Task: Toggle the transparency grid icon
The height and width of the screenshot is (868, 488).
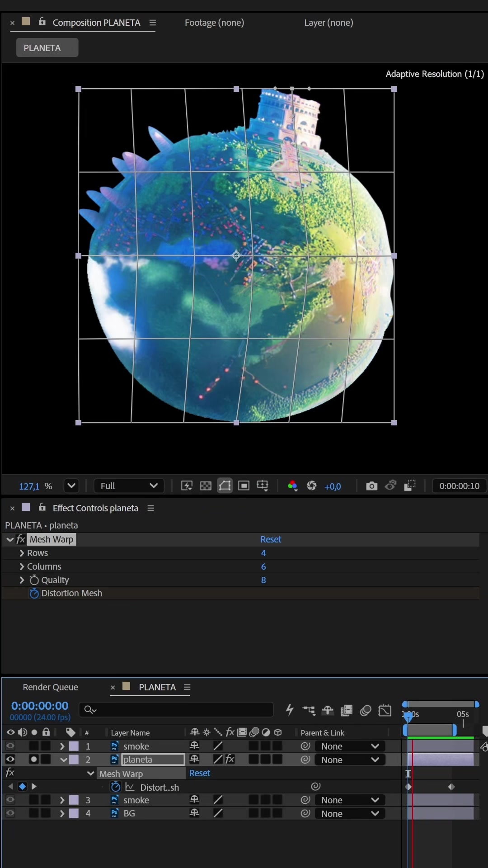Action: pyautogui.click(x=206, y=486)
